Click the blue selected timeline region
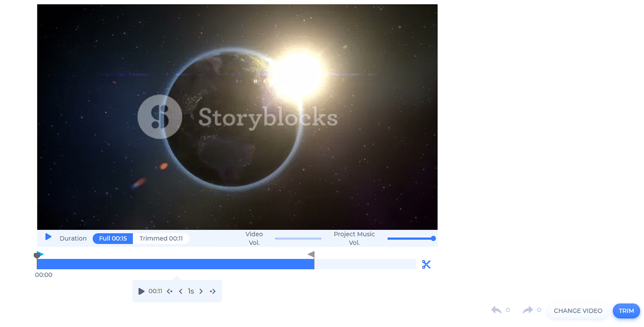 (175, 264)
